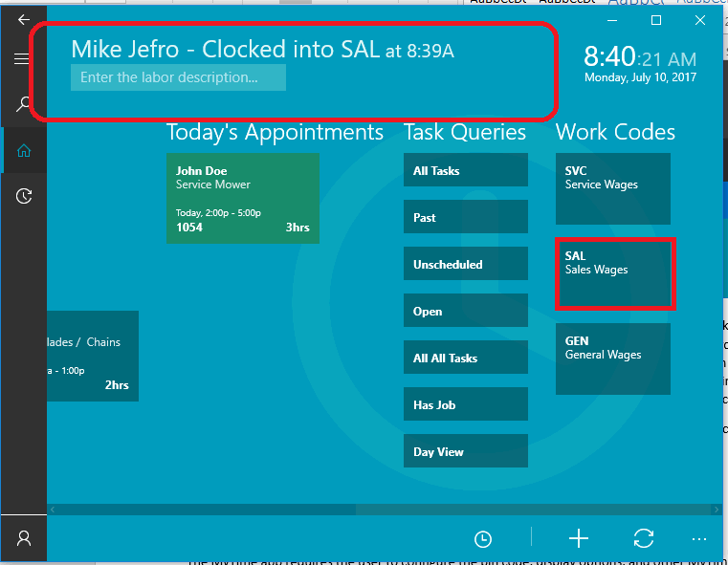728x565 pixels.
Task: Select the All Tasks query
Action: pyautogui.click(x=465, y=171)
